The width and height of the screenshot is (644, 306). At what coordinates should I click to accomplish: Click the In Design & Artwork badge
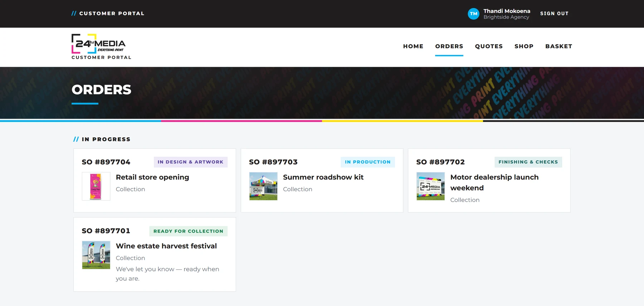tap(190, 162)
